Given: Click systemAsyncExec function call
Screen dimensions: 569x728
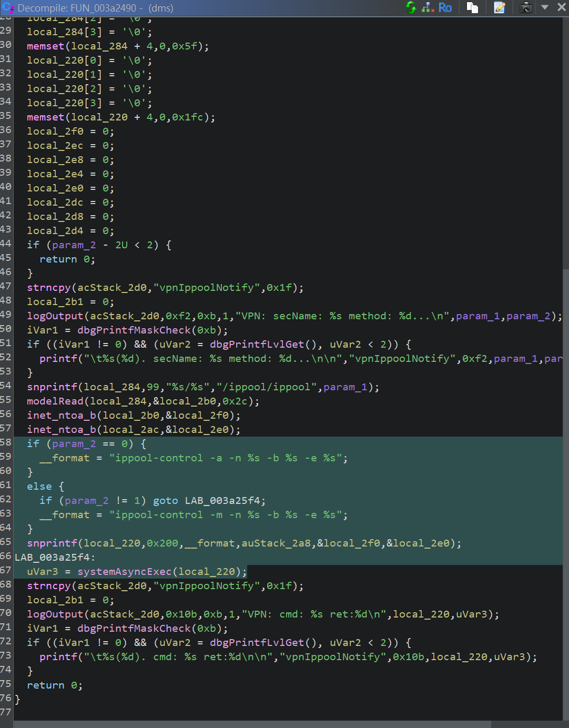Looking at the screenshot, I should pyautogui.click(x=124, y=572).
